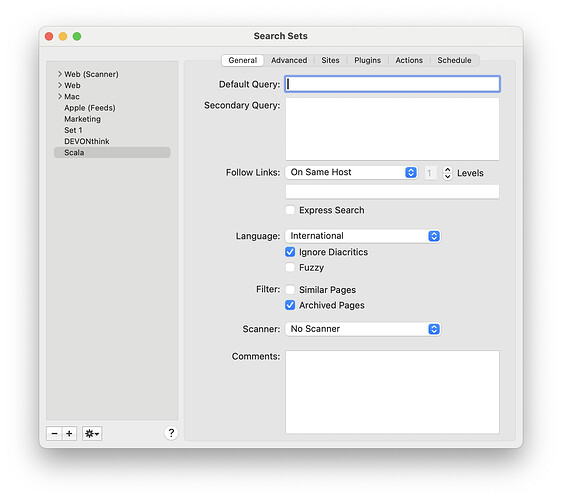Open the gear action menu

point(92,433)
